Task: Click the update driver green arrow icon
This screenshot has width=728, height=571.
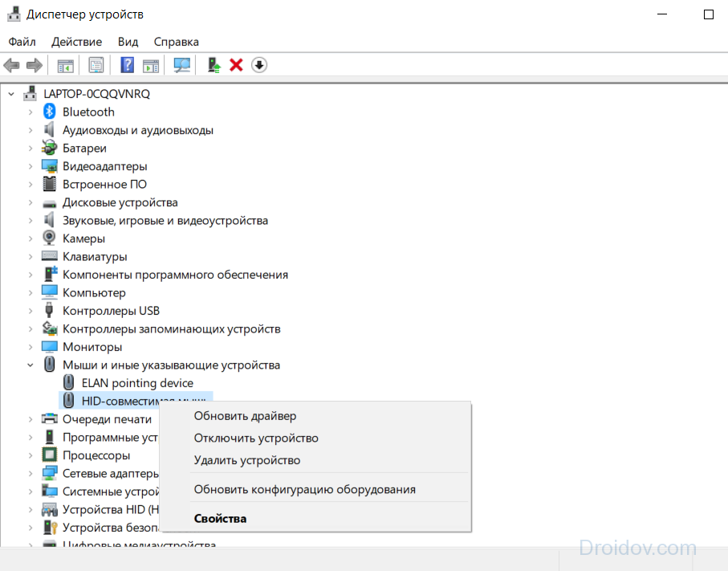Action: point(214,65)
